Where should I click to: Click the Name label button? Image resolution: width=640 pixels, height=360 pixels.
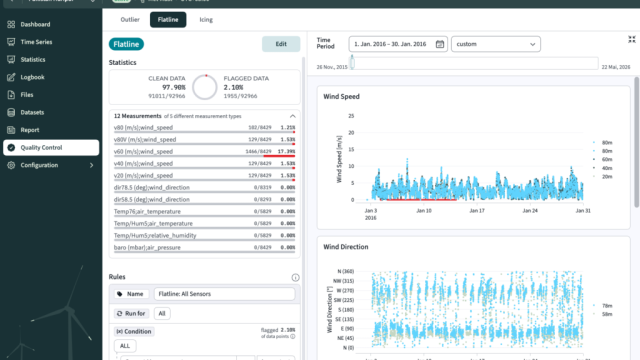click(131, 294)
